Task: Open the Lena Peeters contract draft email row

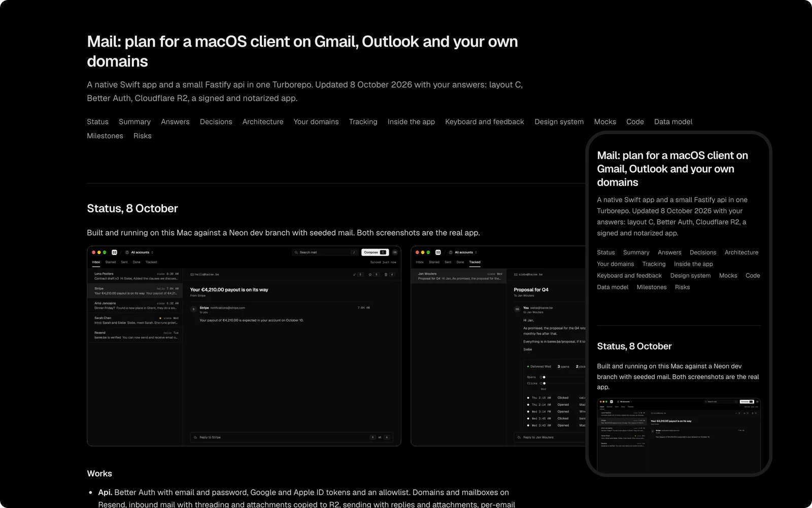Action: pyautogui.click(x=136, y=276)
